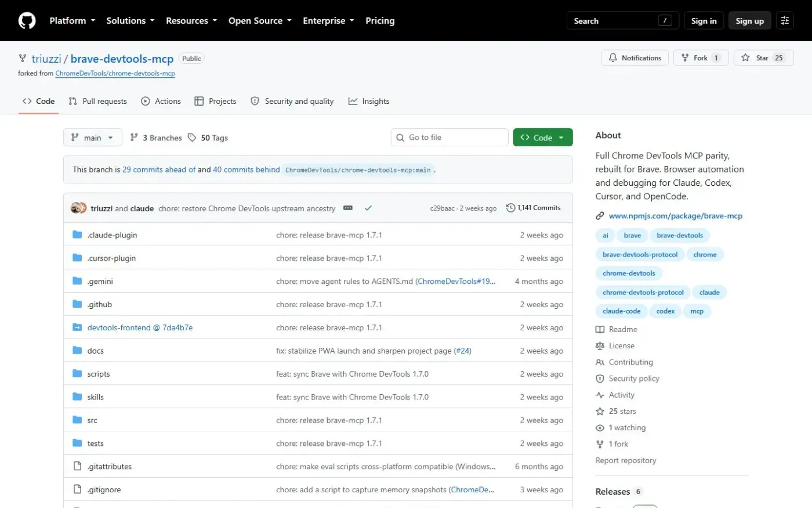Open the 29 commits ahead of link
The width and height of the screenshot is (812, 508).
click(159, 170)
